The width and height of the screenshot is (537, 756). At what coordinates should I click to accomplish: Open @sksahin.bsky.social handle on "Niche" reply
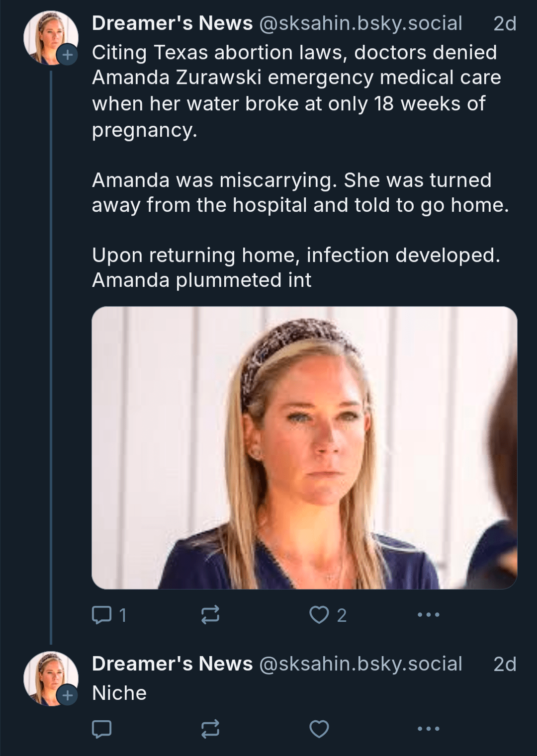(360, 664)
